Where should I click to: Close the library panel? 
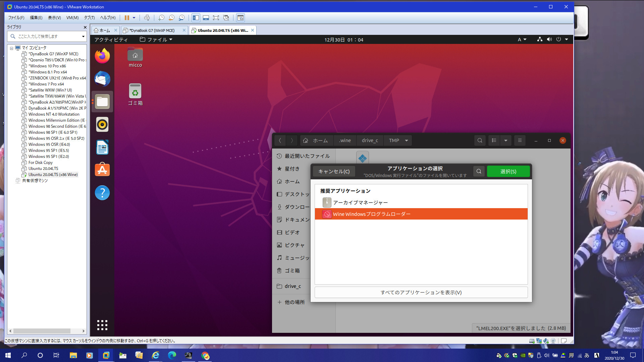85,27
